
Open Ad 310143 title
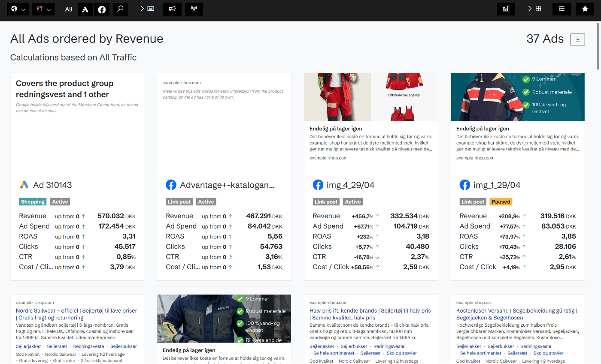52,185
